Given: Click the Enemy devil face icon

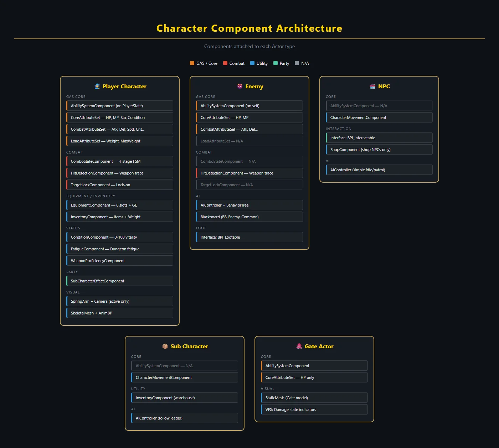Looking at the screenshot, I should coord(240,86).
